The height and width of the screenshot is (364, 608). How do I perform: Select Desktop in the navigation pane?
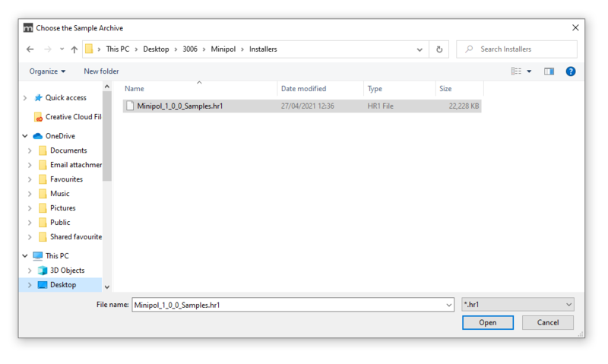(63, 284)
